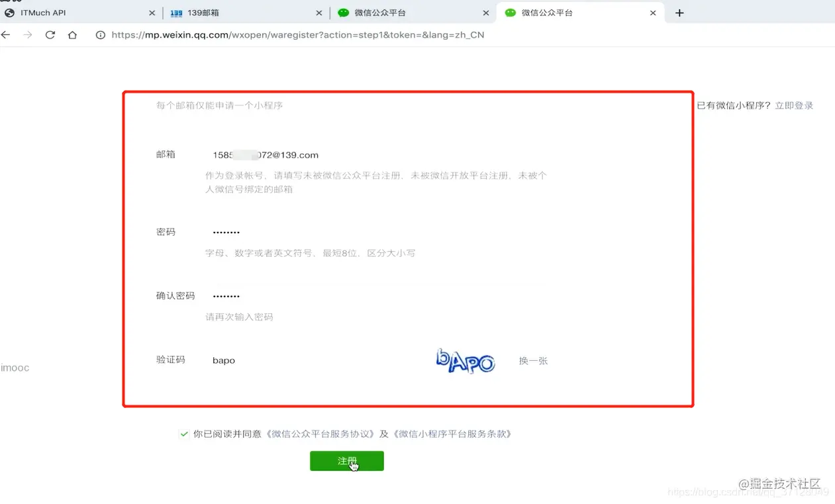Click the site info icon in address bar
This screenshot has height=504, width=835.
101,35
